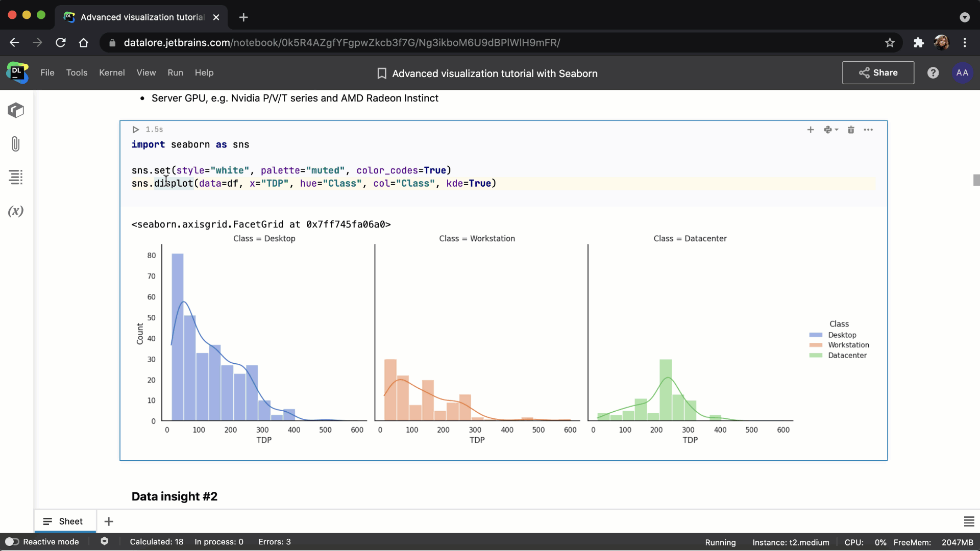The height and width of the screenshot is (551, 980).
Task: Add a new sheet
Action: [x=109, y=521]
